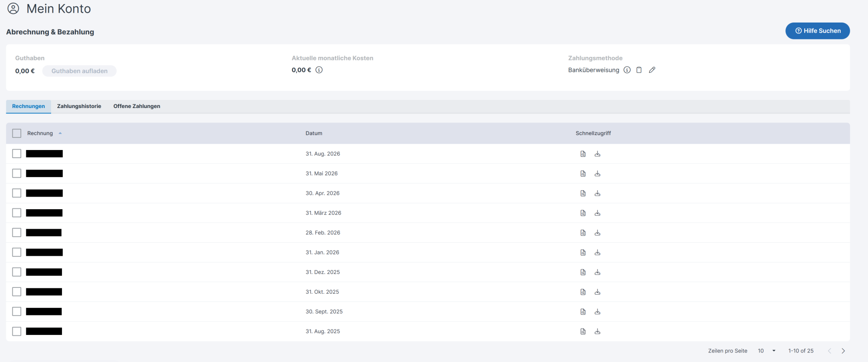Open the Mein Konto profile icon

[14, 9]
